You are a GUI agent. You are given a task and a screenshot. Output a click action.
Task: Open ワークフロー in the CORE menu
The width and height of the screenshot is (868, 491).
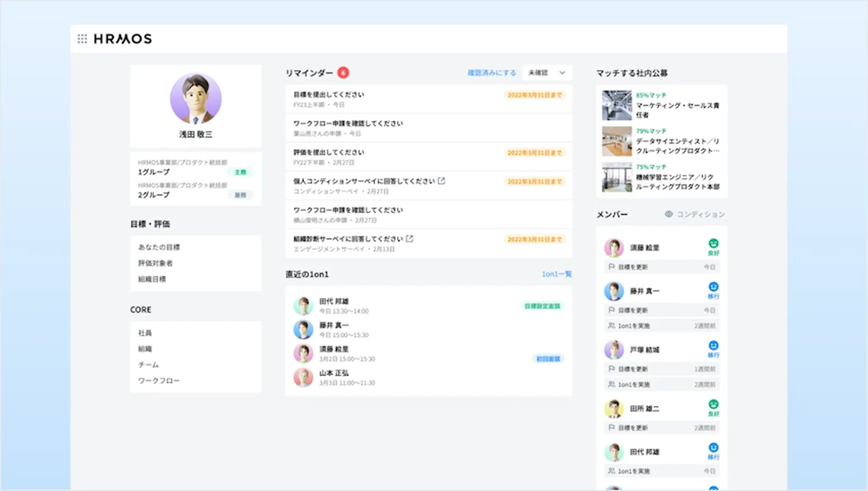[x=159, y=381]
